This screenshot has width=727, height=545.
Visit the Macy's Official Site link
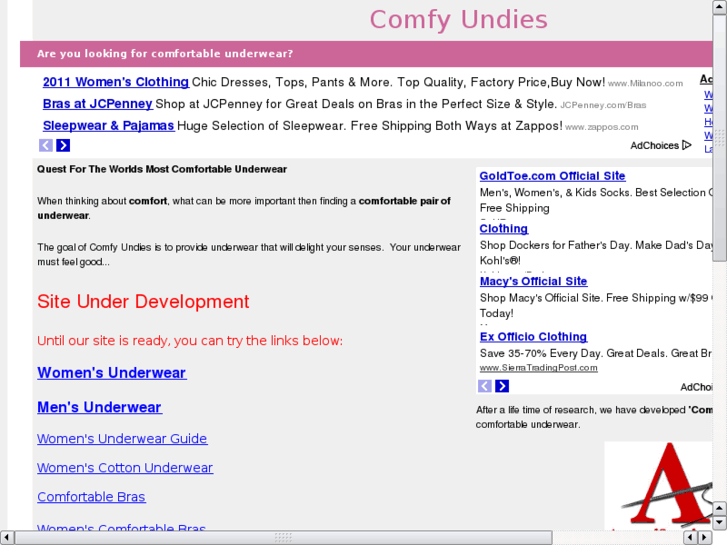pyautogui.click(x=533, y=282)
